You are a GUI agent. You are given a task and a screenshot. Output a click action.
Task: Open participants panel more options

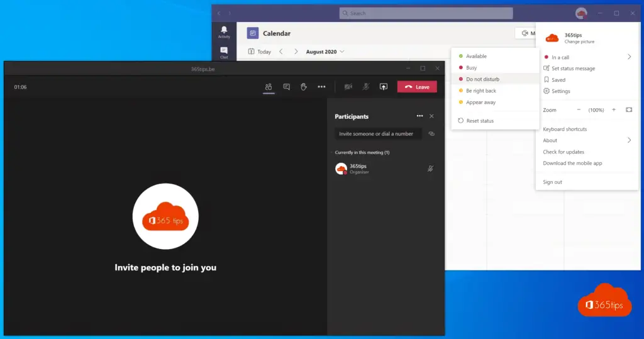coord(419,116)
